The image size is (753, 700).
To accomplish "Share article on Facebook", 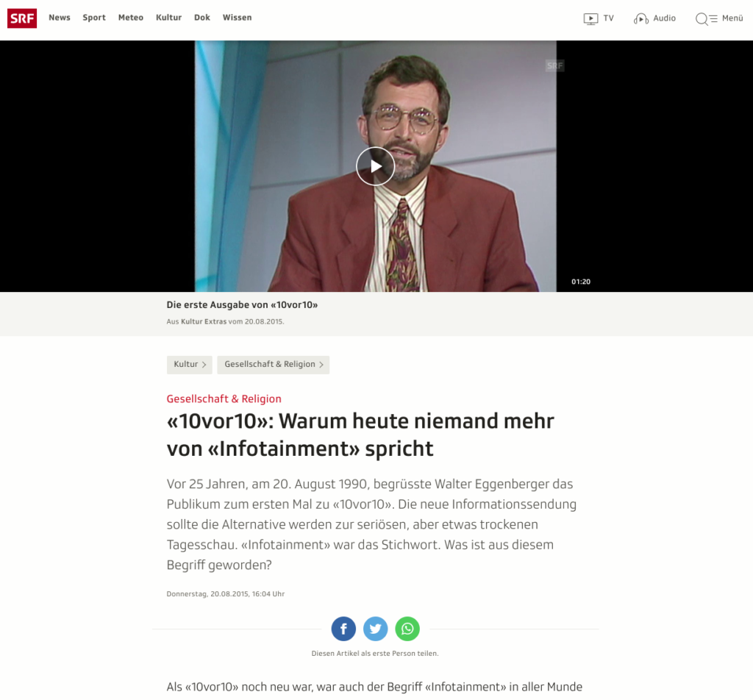I will click(x=343, y=629).
